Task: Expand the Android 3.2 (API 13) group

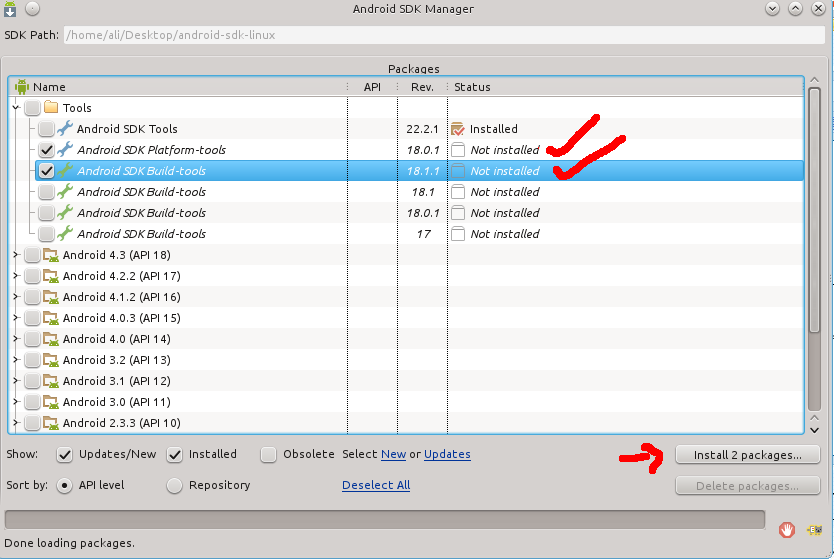Action: click(x=16, y=360)
